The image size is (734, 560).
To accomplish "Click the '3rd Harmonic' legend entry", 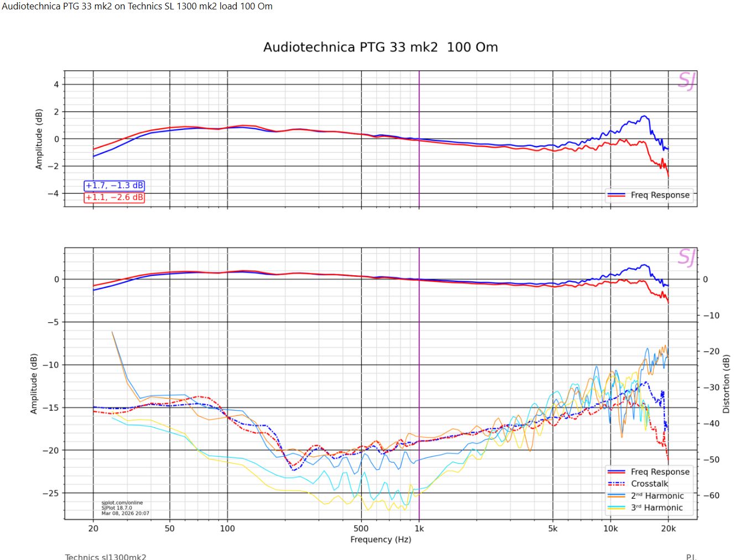I will coord(657,507).
